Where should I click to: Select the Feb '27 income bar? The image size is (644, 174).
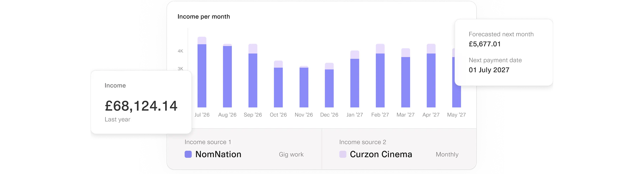(x=380, y=76)
